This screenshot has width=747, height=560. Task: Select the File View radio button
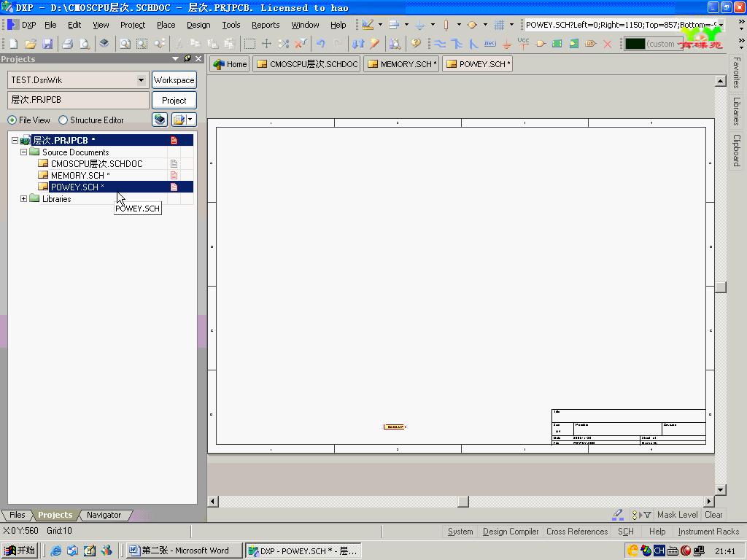coord(12,120)
